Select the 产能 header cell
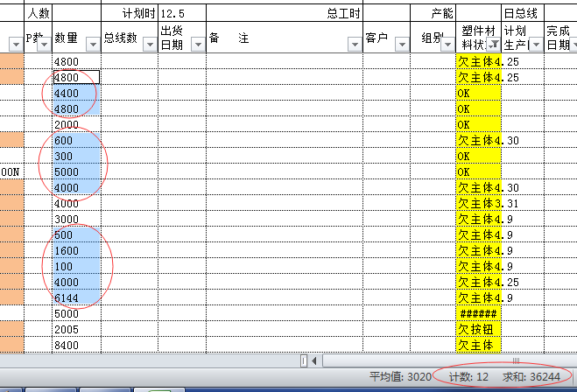Screen dimensions: 577x392 433,13
